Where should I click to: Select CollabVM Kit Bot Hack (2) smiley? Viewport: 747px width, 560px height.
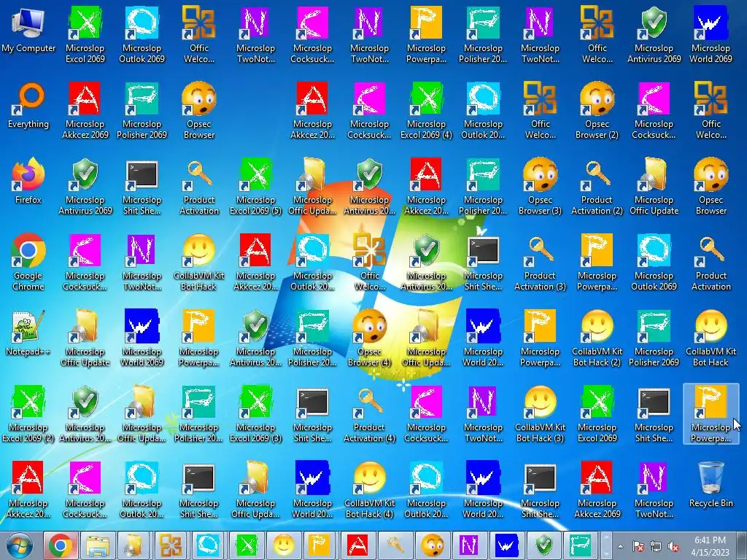click(597, 339)
